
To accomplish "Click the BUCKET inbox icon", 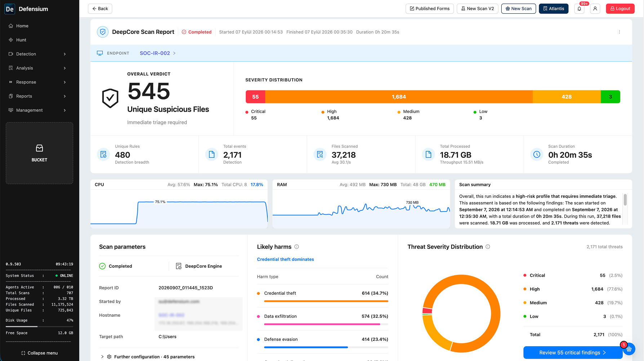I will pyautogui.click(x=39, y=148).
